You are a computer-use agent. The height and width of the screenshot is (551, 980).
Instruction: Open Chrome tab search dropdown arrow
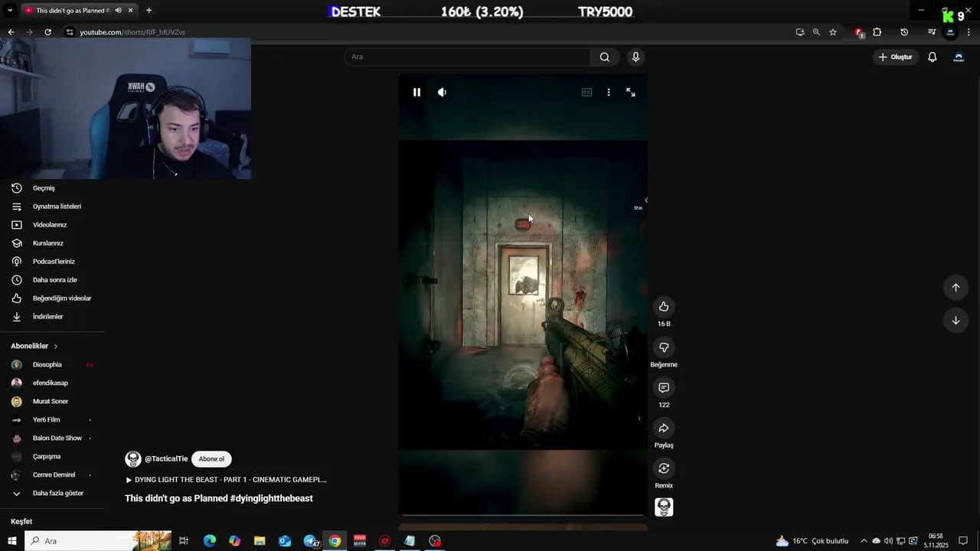[10, 10]
